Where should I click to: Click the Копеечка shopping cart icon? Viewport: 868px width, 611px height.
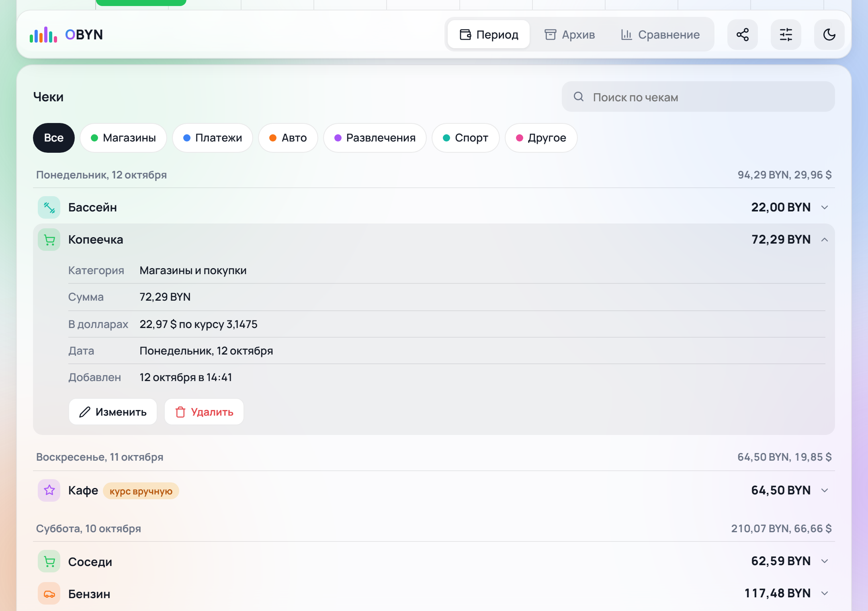(49, 240)
